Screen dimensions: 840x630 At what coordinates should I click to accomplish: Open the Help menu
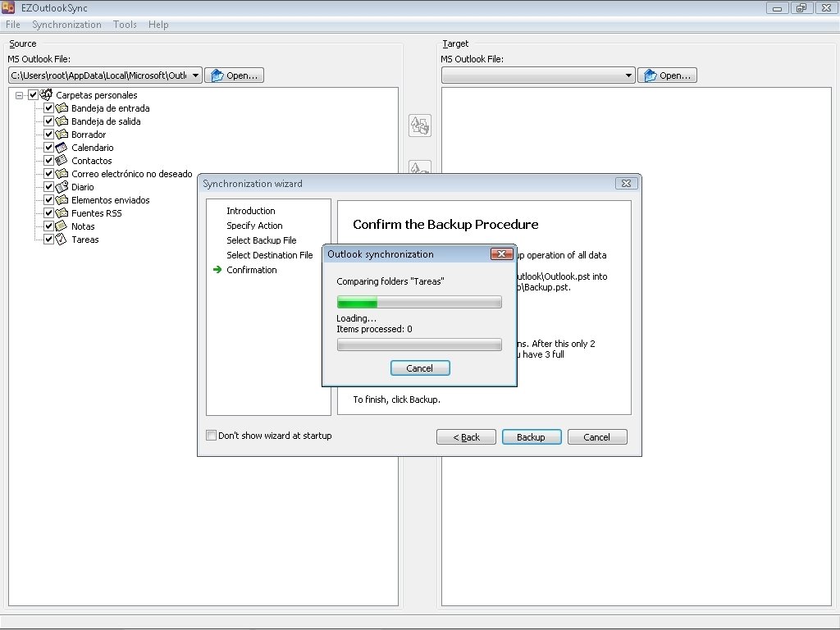158,25
